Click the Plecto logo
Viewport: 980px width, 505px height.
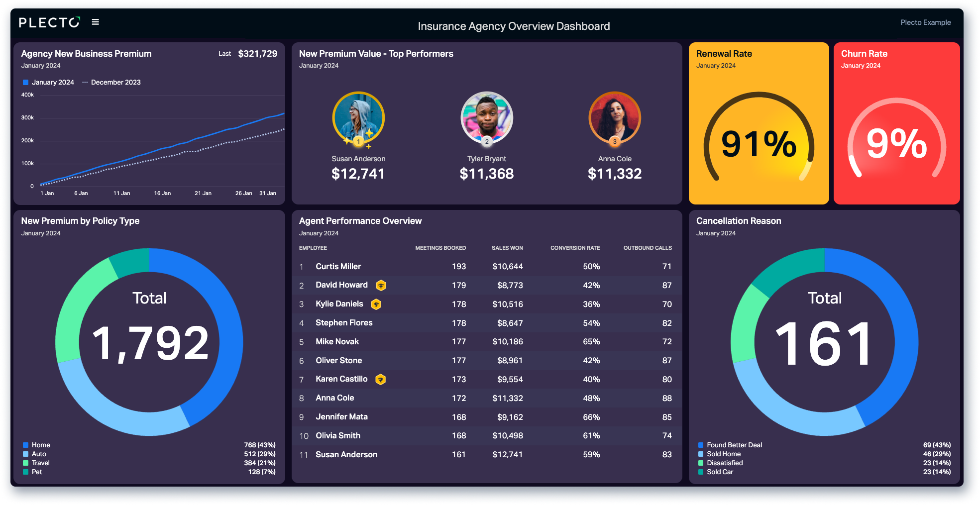49,22
